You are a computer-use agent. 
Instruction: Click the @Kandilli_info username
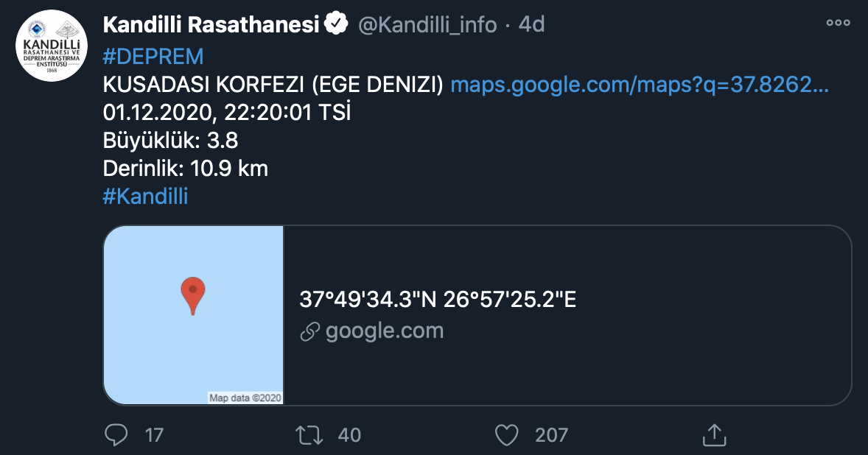pos(428,24)
